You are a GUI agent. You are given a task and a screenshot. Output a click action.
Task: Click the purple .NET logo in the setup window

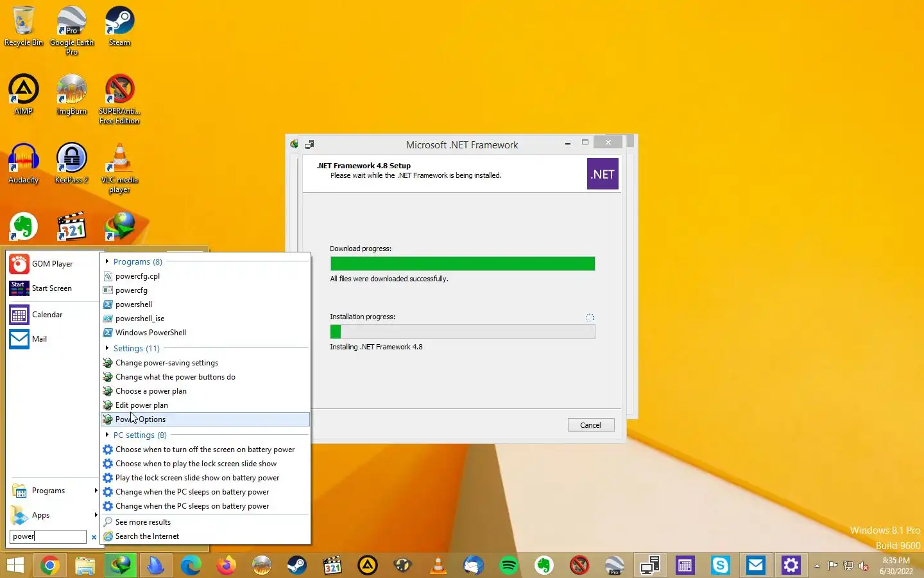click(603, 174)
